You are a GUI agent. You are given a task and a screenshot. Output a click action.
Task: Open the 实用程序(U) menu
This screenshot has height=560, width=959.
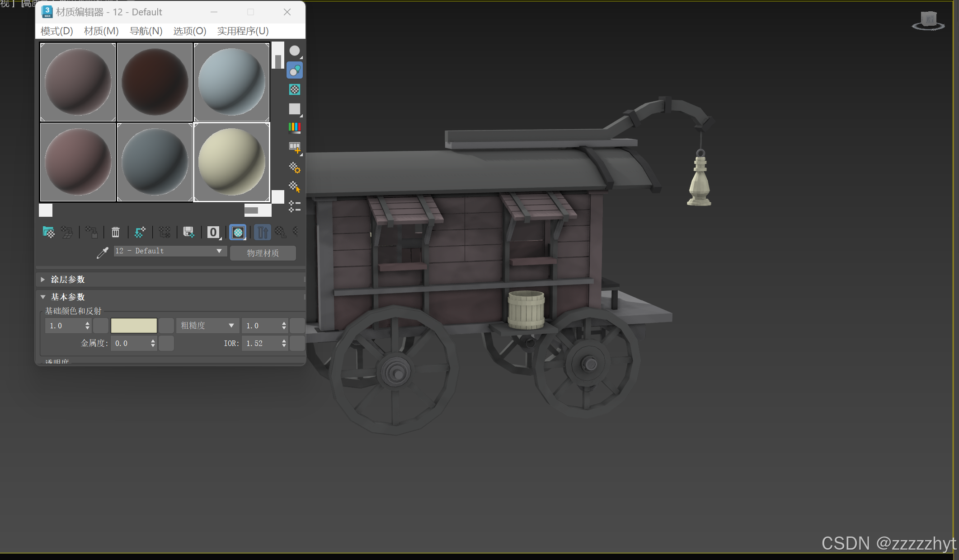(243, 31)
